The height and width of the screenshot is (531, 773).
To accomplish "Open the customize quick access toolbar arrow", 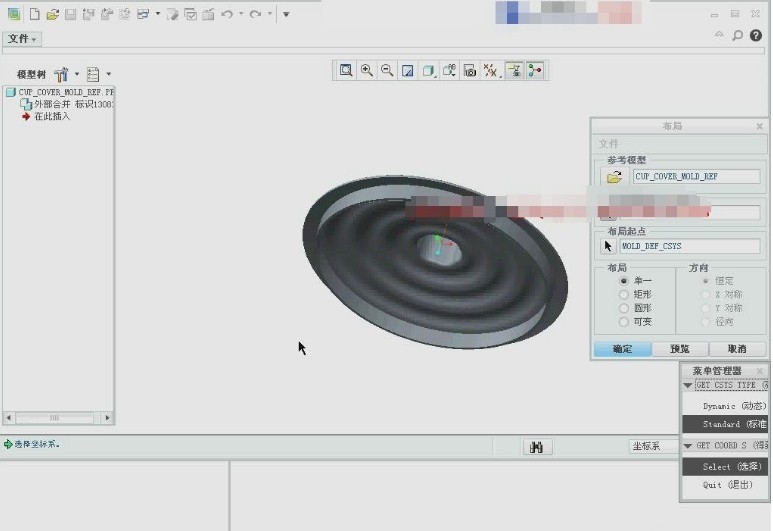I will (x=286, y=14).
